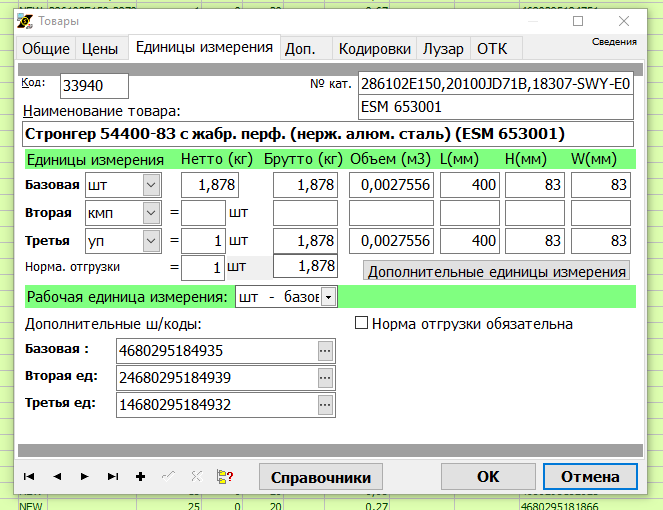Click Третья quantity field with 1
The height and width of the screenshot is (510, 663).
pos(203,241)
